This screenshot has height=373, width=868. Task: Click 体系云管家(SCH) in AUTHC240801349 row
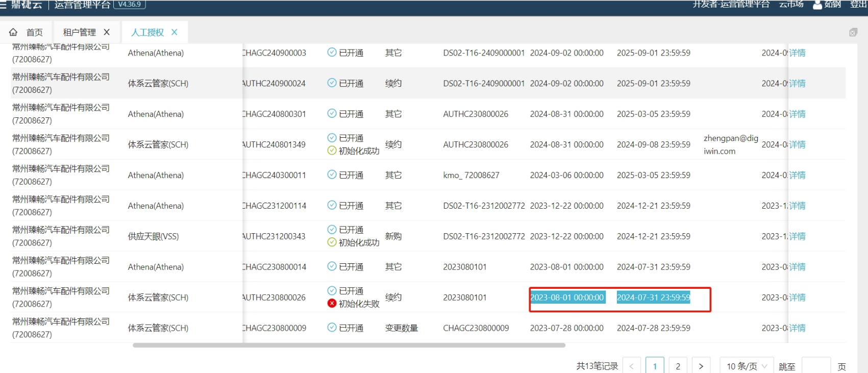158,144
